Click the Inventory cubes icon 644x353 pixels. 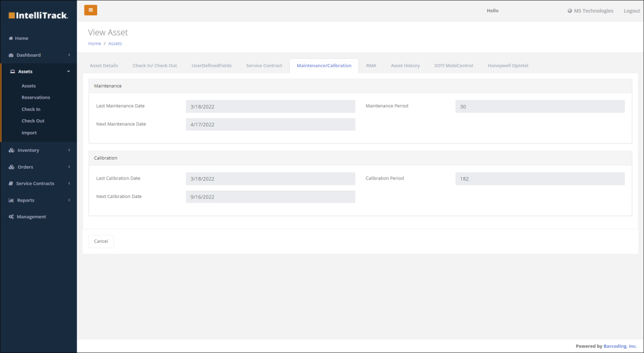tap(12, 150)
